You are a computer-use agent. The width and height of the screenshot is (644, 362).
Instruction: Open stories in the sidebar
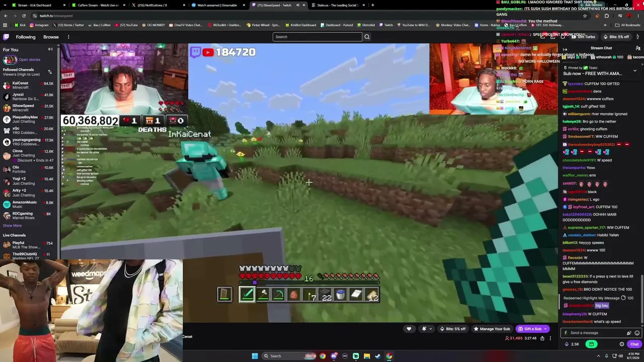(29, 59)
